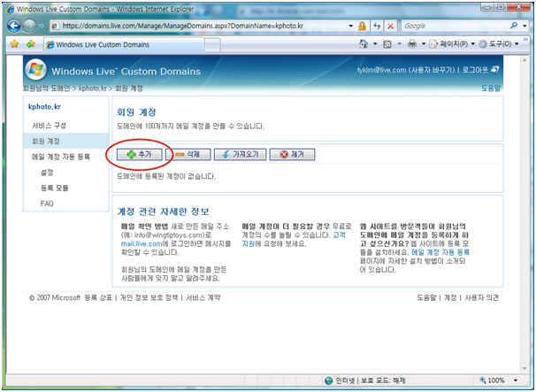Screen dimensions: 536x392
Task: Open 등록 모듈 sidebar item
Action: pos(55,188)
